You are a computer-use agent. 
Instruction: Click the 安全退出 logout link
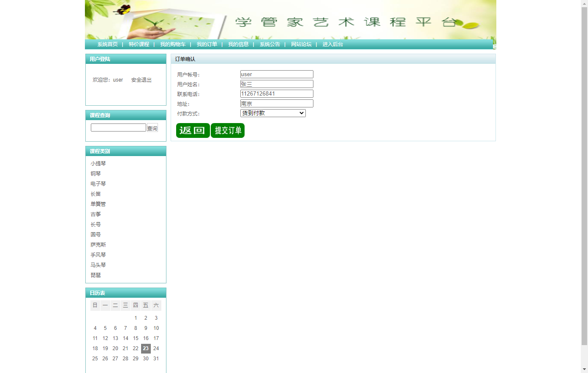pyautogui.click(x=141, y=80)
